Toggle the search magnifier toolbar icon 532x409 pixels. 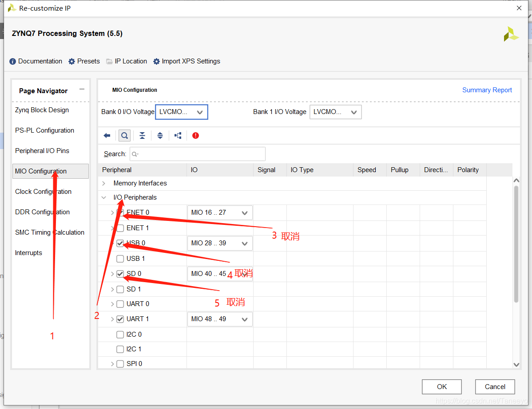[124, 136]
